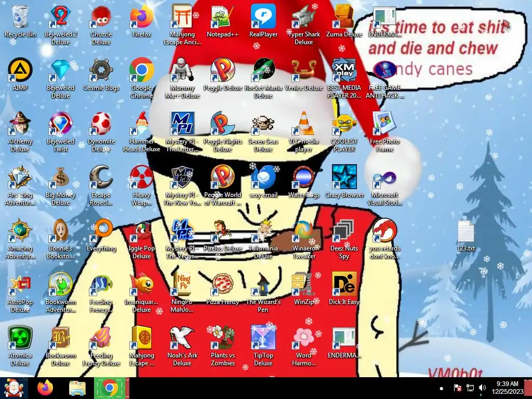Select the AIMP desktop shortcut
This screenshot has height=399, width=532.
20,74
